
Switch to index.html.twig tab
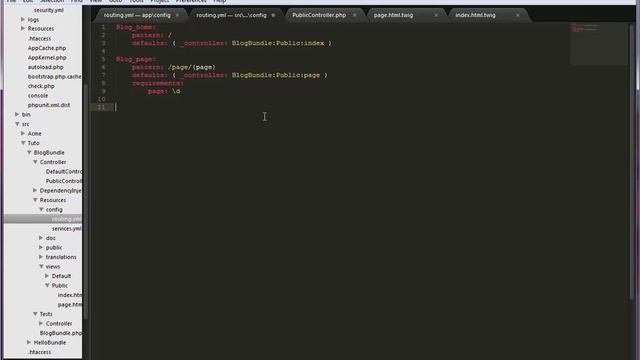coord(476,15)
